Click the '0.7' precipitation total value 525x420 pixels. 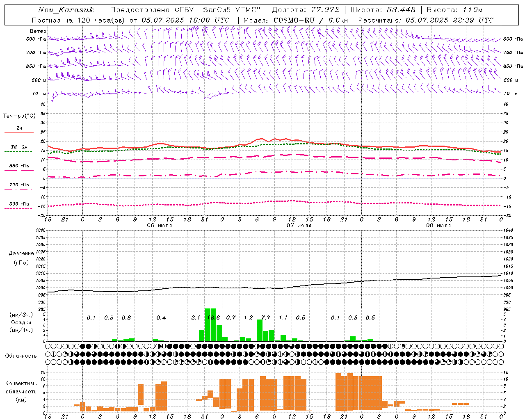(x=231, y=318)
